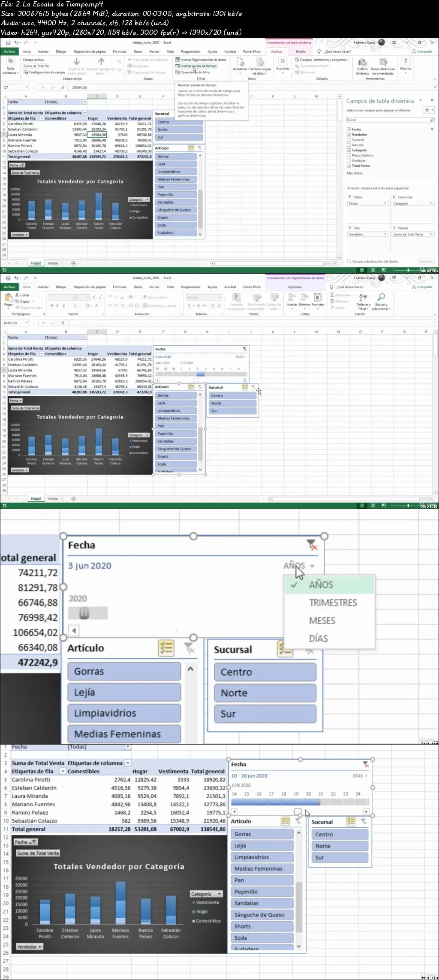Open Vendedor dropdown in Filas area

point(385,234)
